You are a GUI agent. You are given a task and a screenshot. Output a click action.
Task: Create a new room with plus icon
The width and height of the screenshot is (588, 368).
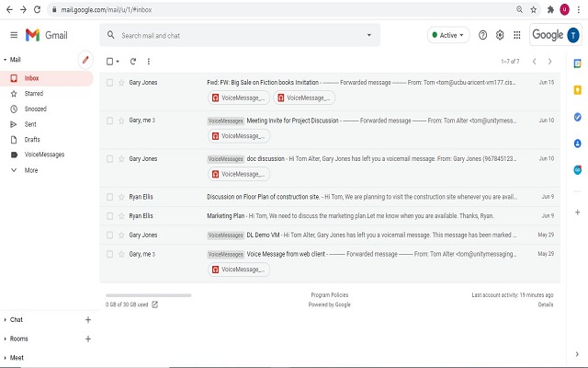pos(88,339)
